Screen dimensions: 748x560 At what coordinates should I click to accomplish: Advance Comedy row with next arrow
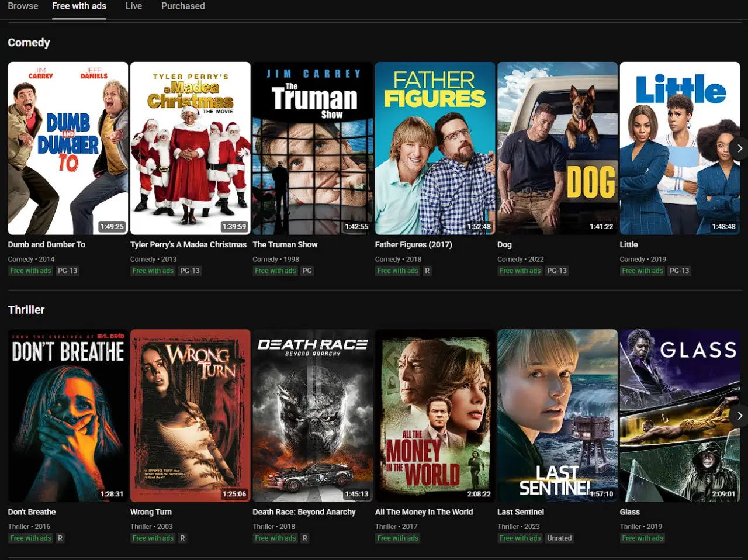click(739, 148)
